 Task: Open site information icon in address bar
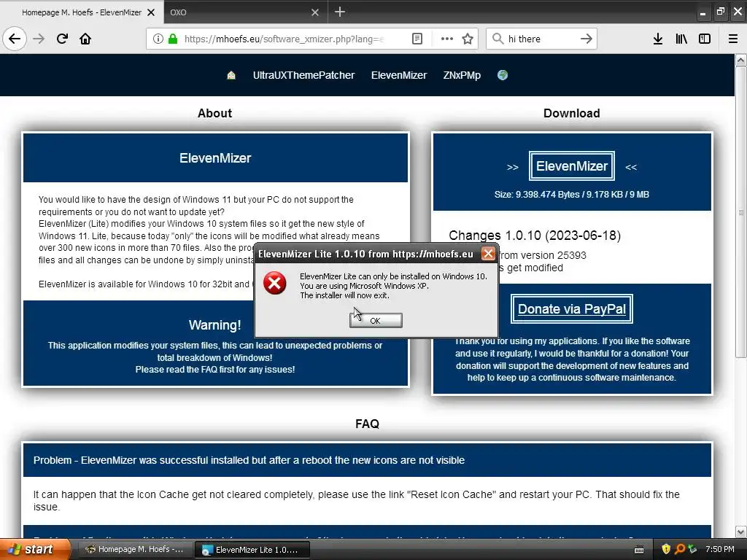158,39
